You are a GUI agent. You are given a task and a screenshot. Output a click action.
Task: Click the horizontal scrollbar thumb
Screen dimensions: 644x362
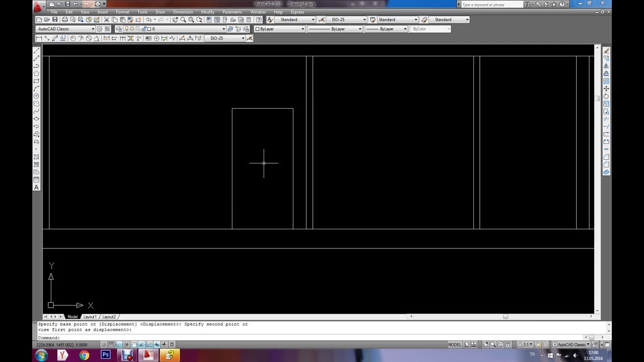(506, 316)
